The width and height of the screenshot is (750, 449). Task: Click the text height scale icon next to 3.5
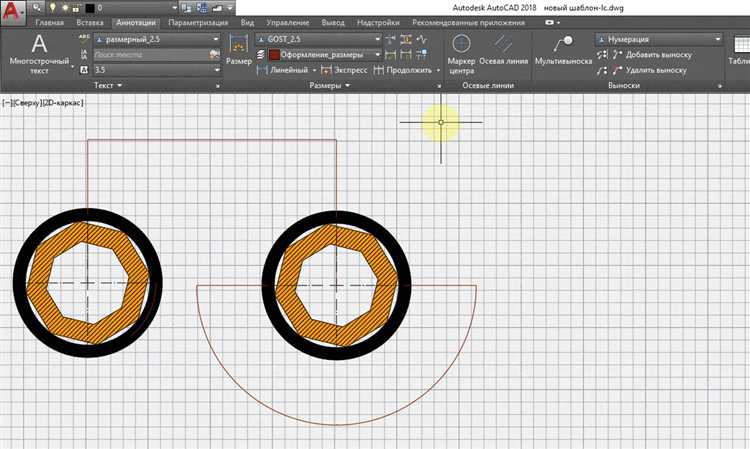click(x=84, y=70)
